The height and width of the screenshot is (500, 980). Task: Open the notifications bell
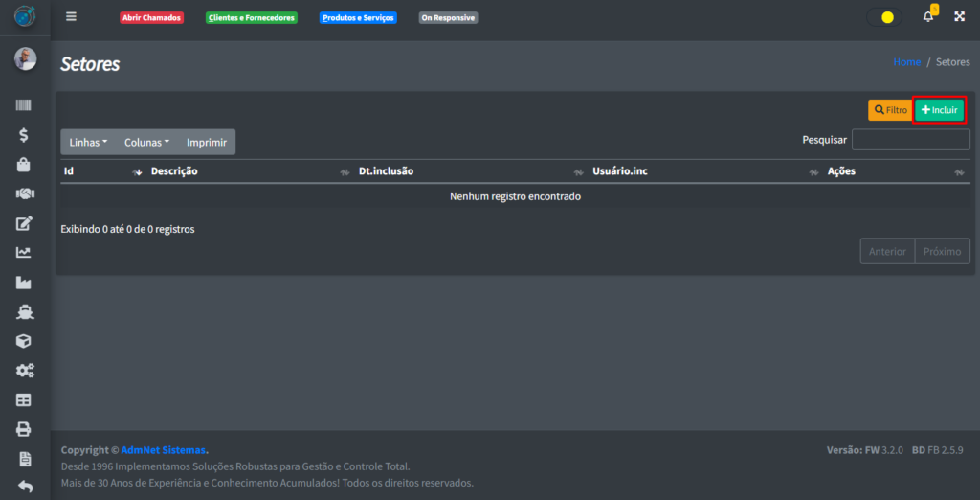(x=928, y=17)
